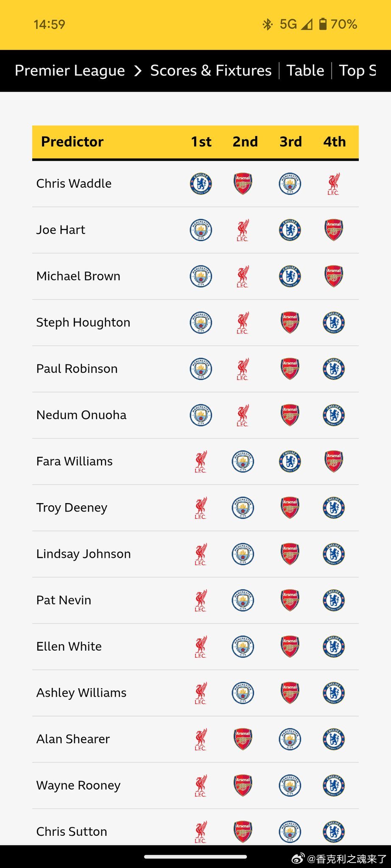This screenshot has width=391, height=868.
Task: Tap Alan Shearer's 2nd place Arsenal crest
Action: [243, 739]
